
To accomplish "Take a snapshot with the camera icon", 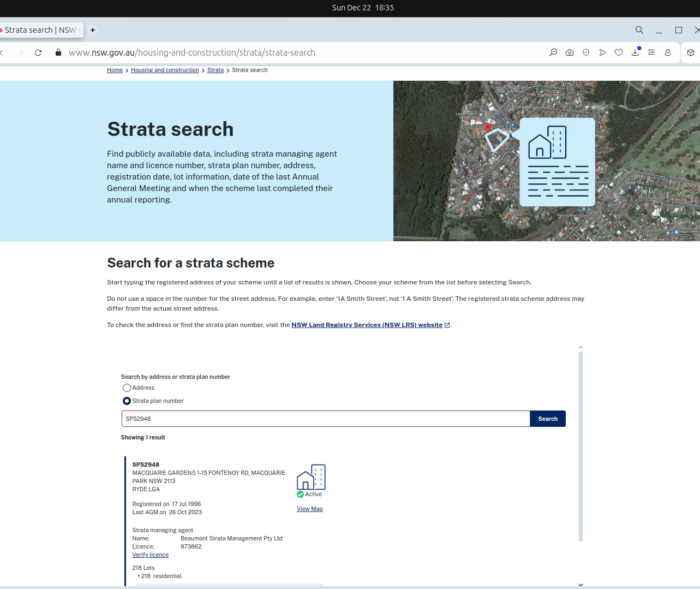I will tap(570, 52).
